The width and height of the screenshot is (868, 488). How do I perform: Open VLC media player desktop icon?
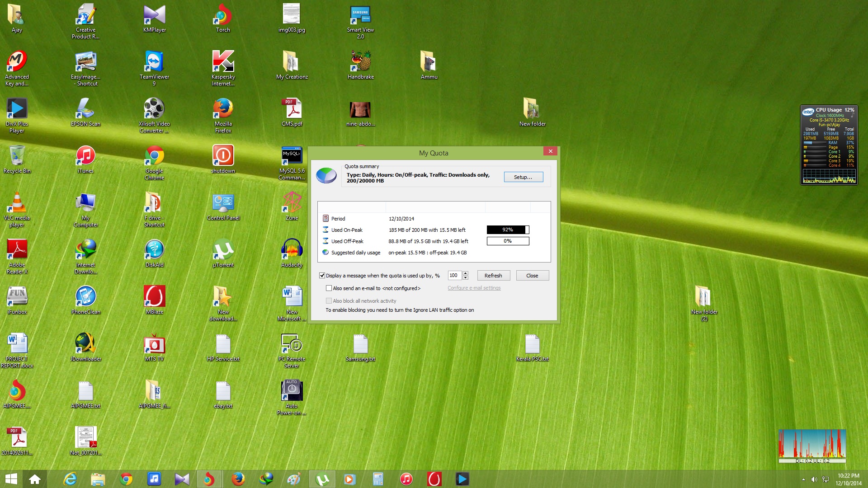point(17,209)
